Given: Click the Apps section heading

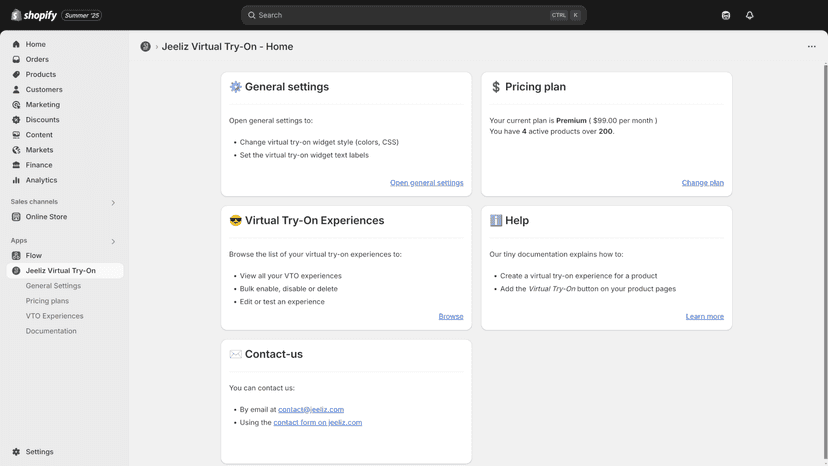Looking at the screenshot, I should tap(19, 240).
